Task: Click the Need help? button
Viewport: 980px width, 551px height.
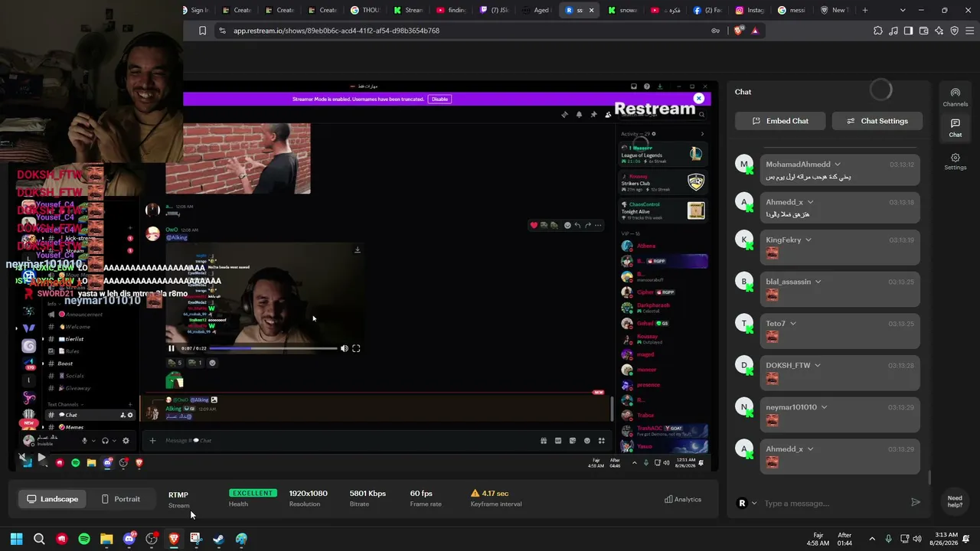Action: (955, 501)
